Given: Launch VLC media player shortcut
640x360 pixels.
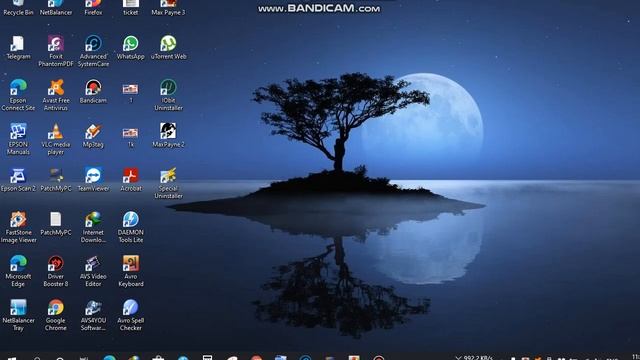Looking at the screenshot, I should pos(56,131).
